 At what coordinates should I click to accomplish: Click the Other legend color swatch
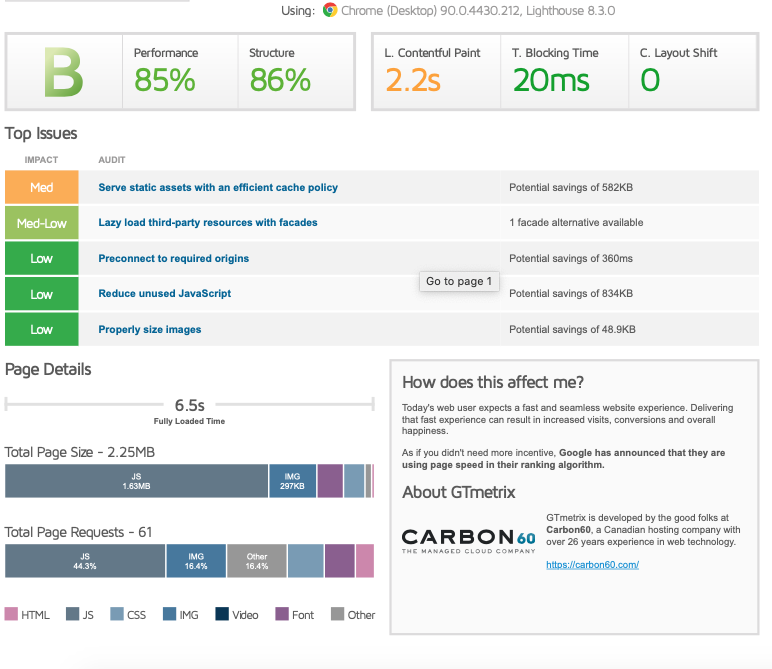click(x=337, y=614)
